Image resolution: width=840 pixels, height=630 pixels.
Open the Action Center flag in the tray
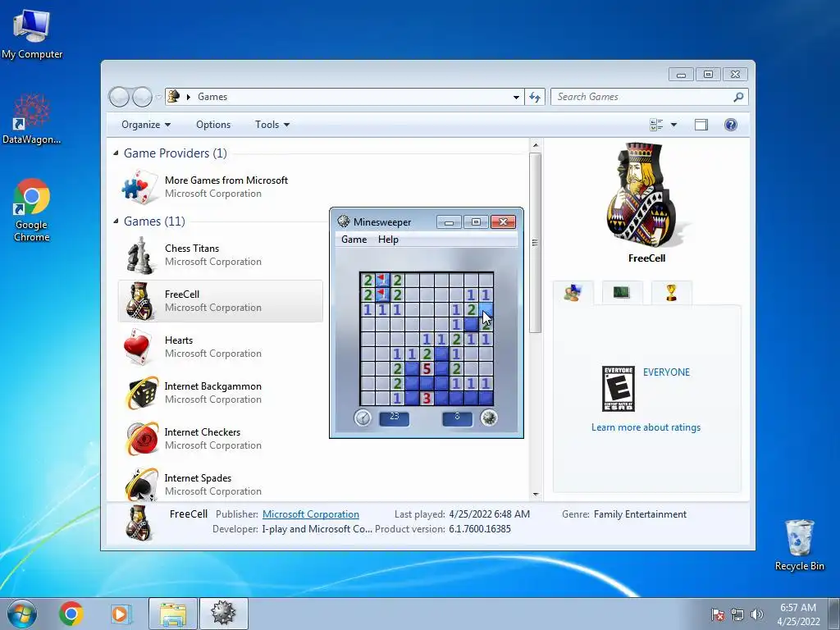pos(718,614)
